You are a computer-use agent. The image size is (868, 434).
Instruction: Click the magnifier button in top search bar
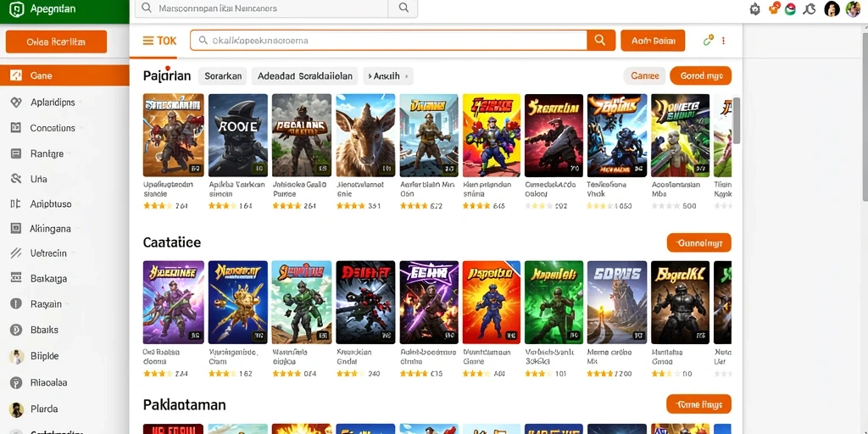[403, 8]
